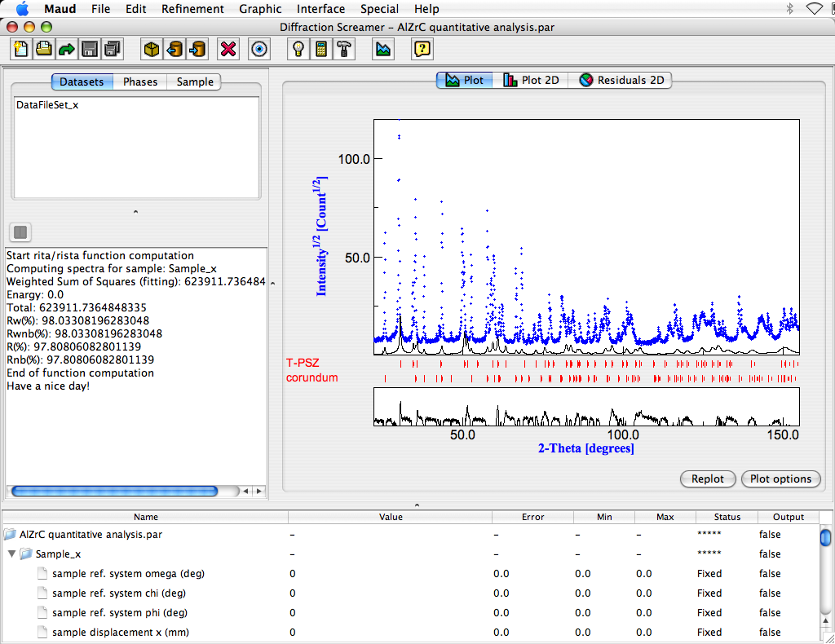Viewport: 835px width, 644px height.
Task: Open the Refinement menu
Action: point(192,9)
